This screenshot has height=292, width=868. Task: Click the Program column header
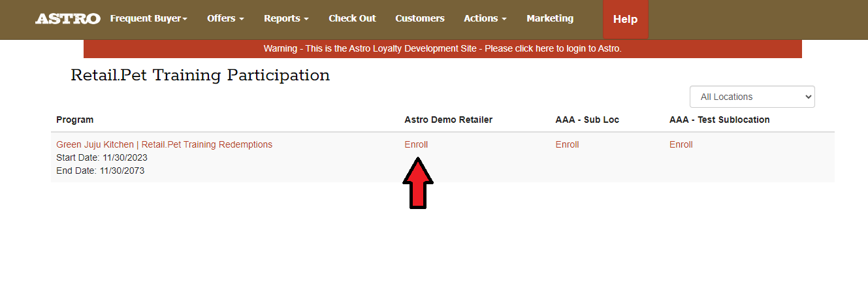coord(74,120)
